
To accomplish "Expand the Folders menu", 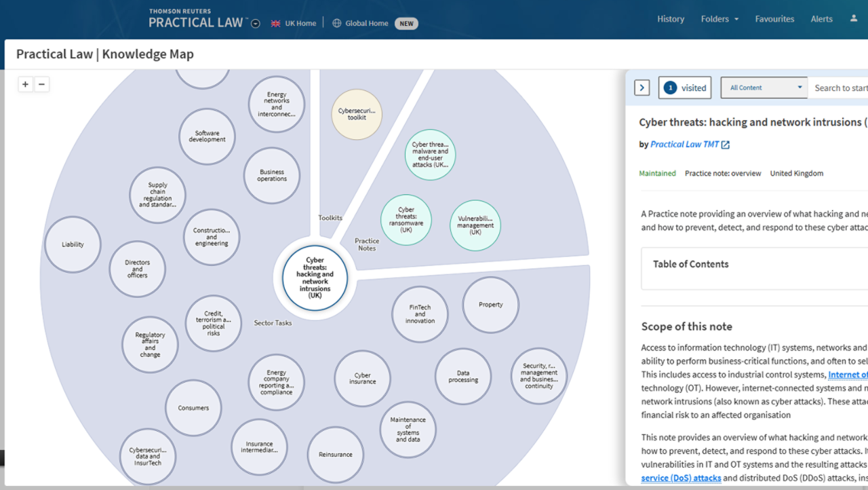I will click(719, 19).
